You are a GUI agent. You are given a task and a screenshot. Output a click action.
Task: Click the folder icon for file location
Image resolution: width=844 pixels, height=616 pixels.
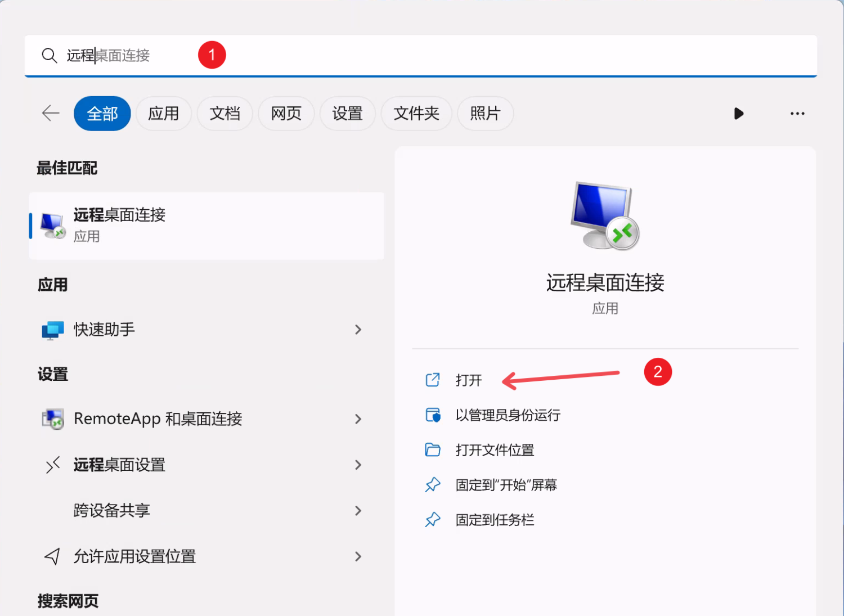coord(433,450)
